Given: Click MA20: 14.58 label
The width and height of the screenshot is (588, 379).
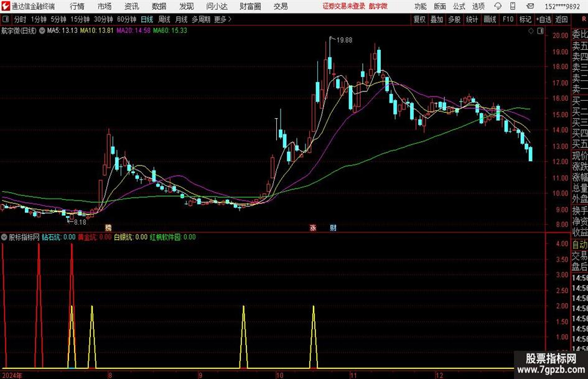Looking at the screenshot, I should click(133, 30).
